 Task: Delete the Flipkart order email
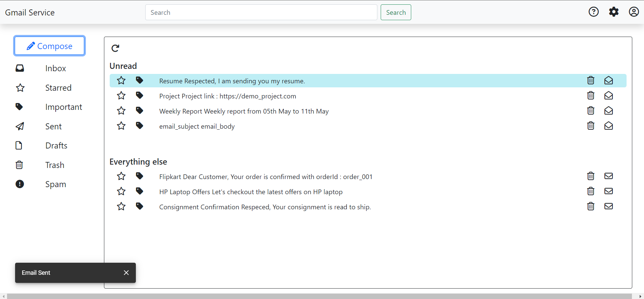[591, 176]
